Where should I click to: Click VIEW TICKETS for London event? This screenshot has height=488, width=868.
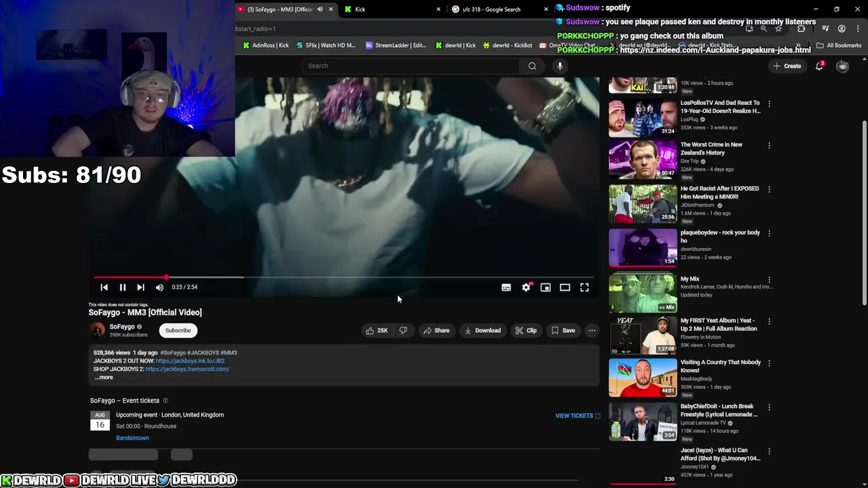(578, 416)
